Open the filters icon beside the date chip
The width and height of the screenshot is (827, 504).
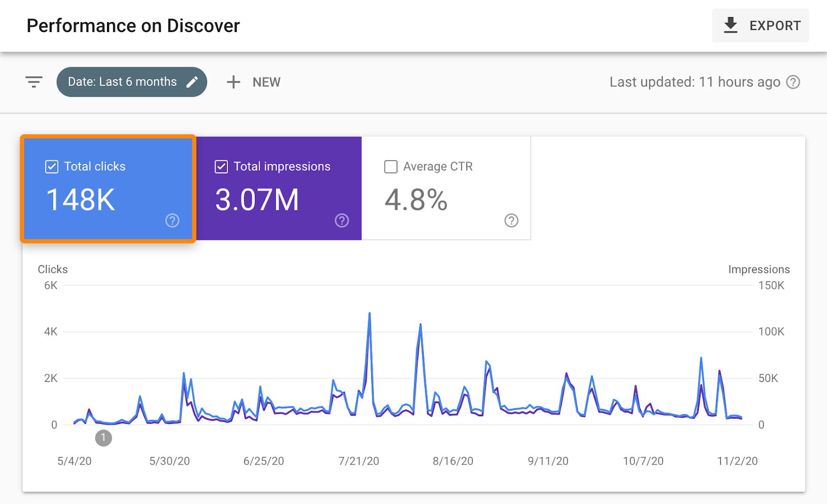pos(34,82)
